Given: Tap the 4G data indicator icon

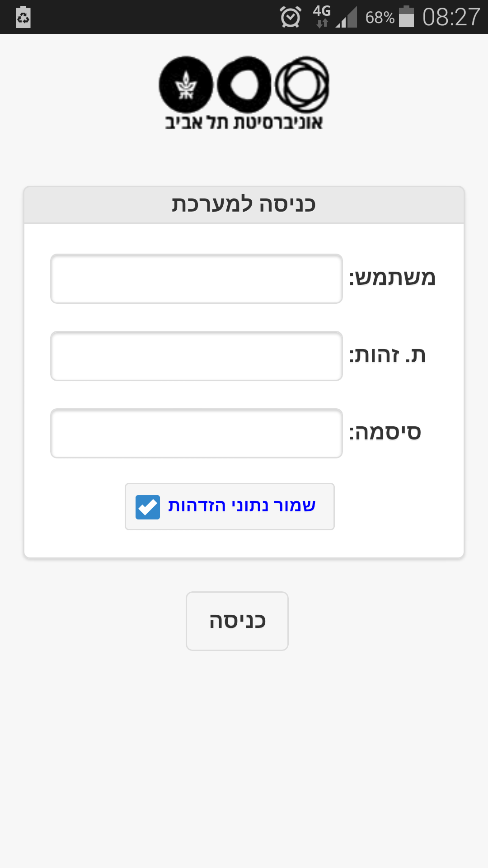Looking at the screenshot, I should pyautogui.click(x=322, y=17).
